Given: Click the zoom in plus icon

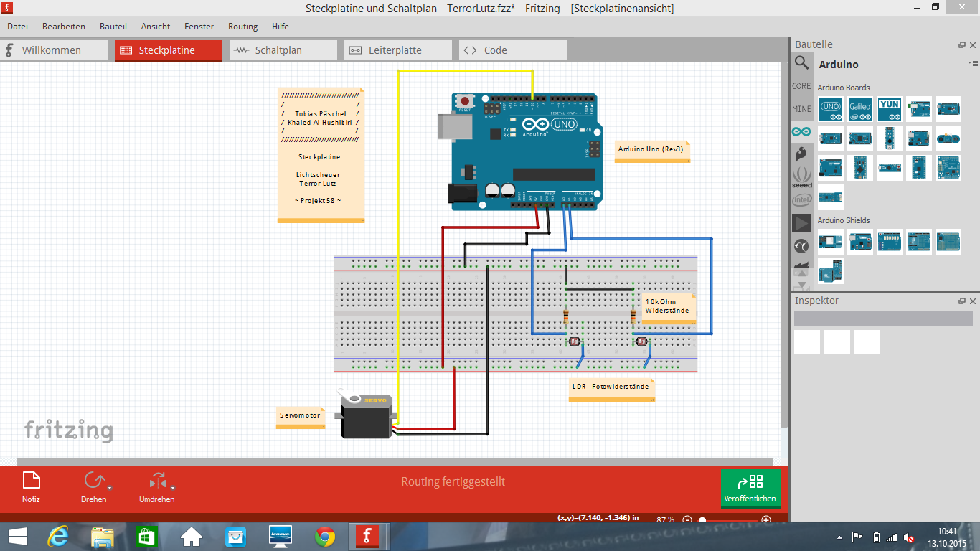Looking at the screenshot, I should 766,520.
